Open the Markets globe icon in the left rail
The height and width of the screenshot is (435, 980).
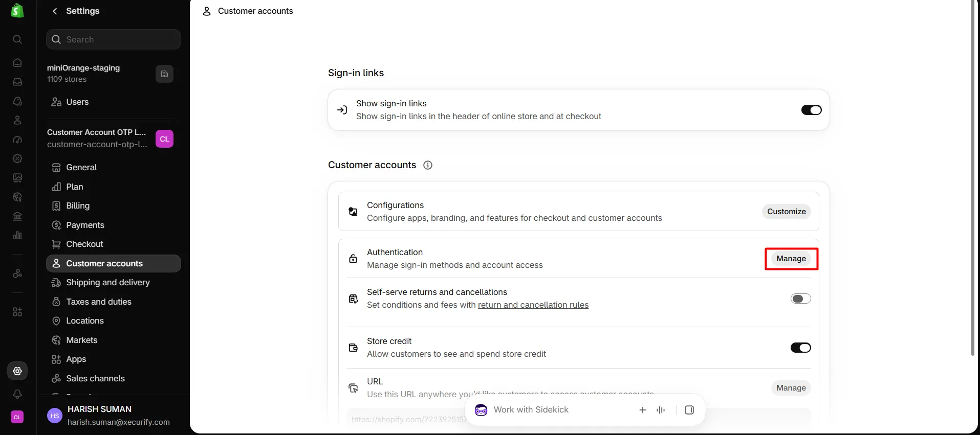(x=17, y=197)
